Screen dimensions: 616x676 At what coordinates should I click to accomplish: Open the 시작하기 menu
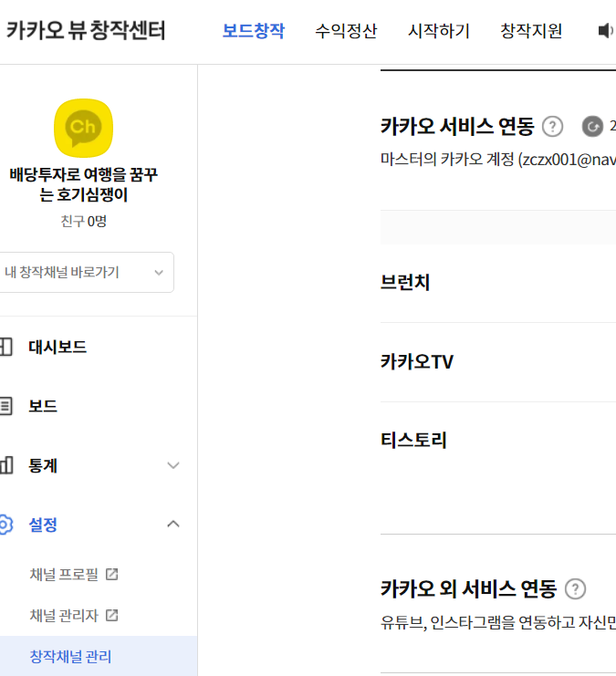coord(439,31)
